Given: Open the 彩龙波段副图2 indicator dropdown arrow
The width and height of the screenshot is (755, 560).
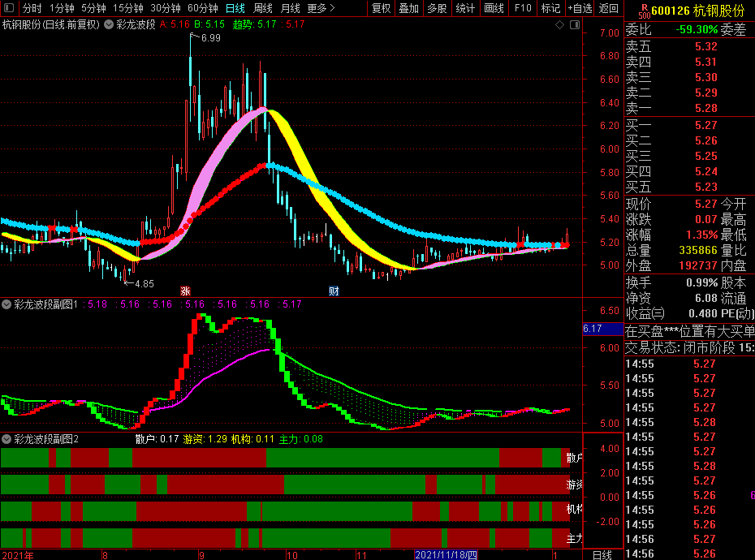Looking at the screenshot, I should pos(7,439).
